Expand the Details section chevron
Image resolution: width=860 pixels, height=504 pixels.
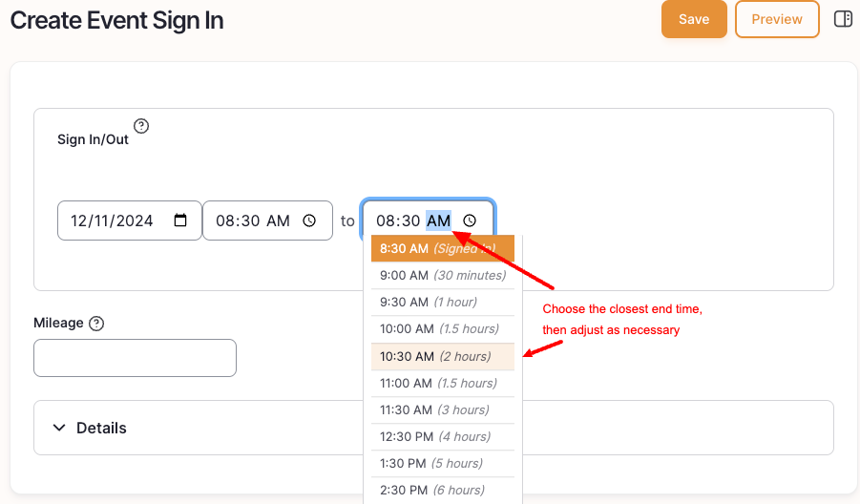(59, 428)
